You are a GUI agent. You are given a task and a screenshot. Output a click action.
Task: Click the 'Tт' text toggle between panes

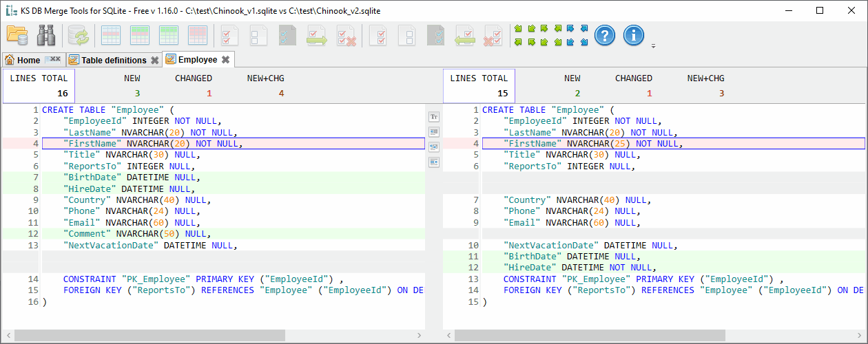click(434, 117)
